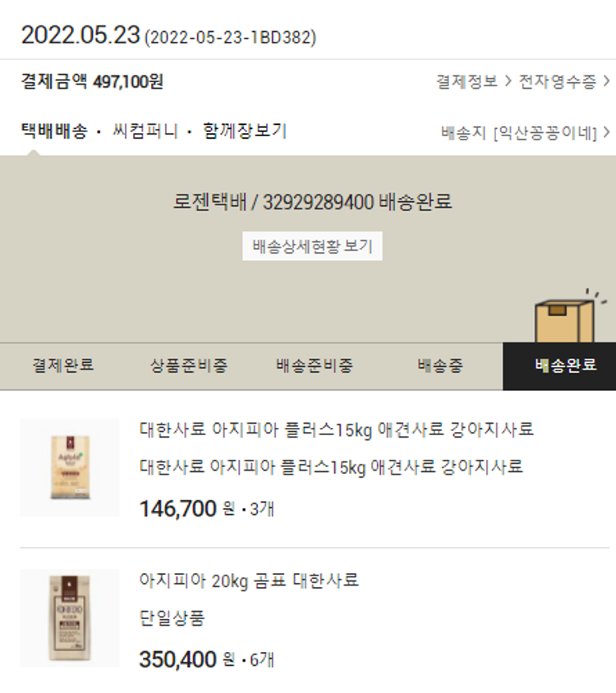616x693 pixels.
Task: Open the 아지피아 20kg 곰표 product thumbnail
Action: (70, 617)
